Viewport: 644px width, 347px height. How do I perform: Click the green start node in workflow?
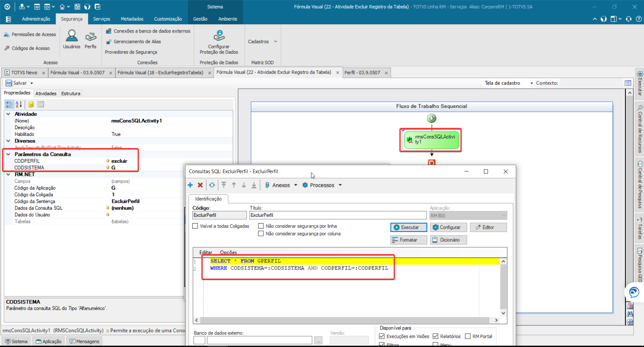pyautogui.click(x=432, y=118)
